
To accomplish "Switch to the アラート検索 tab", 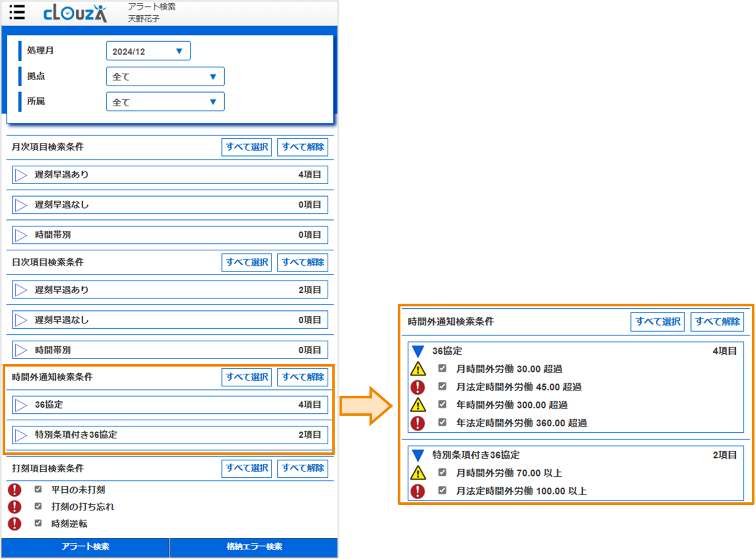I will coord(86,547).
